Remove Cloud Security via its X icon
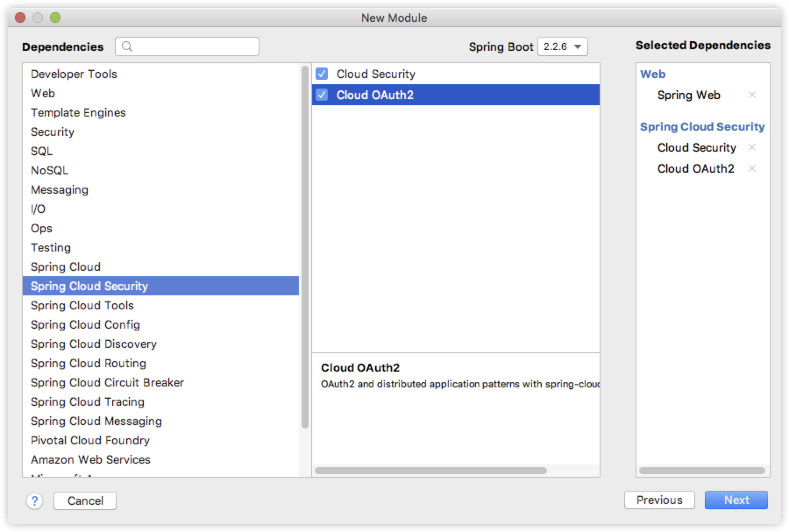 coord(753,148)
